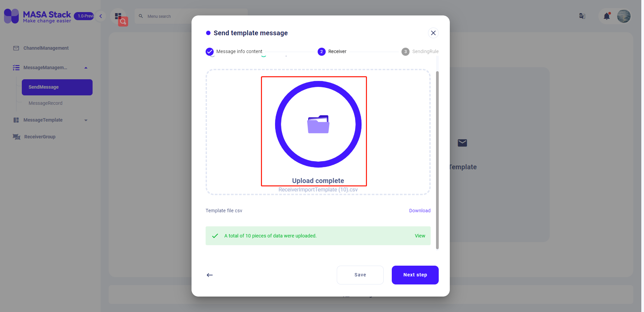Screen dimensions: 644x312
Task: Collapse the sidebar with the chevron button
Action: click(x=101, y=16)
